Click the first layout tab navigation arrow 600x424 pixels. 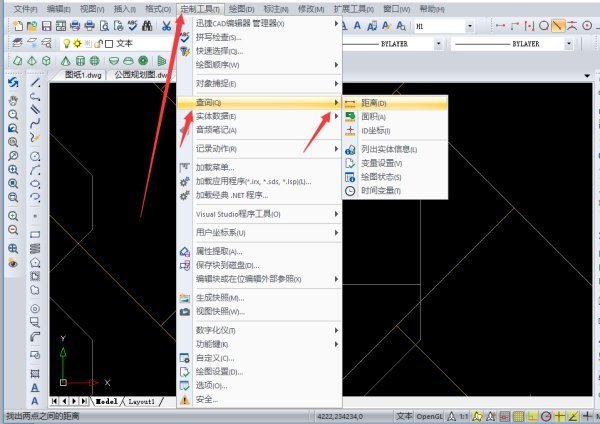pyautogui.click(x=54, y=401)
